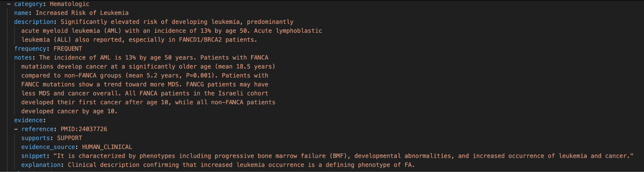Click the dash before 'reference' list item
The height and width of the screenshot is (172, 644).
pyautogui.click(x=16, y=129)
